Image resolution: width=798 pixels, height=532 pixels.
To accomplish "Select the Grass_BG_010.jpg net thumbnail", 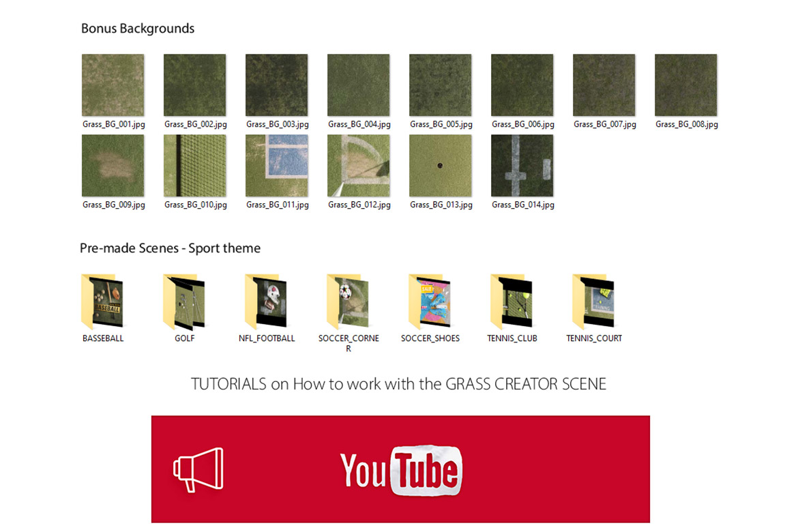I will coord(195,166).
